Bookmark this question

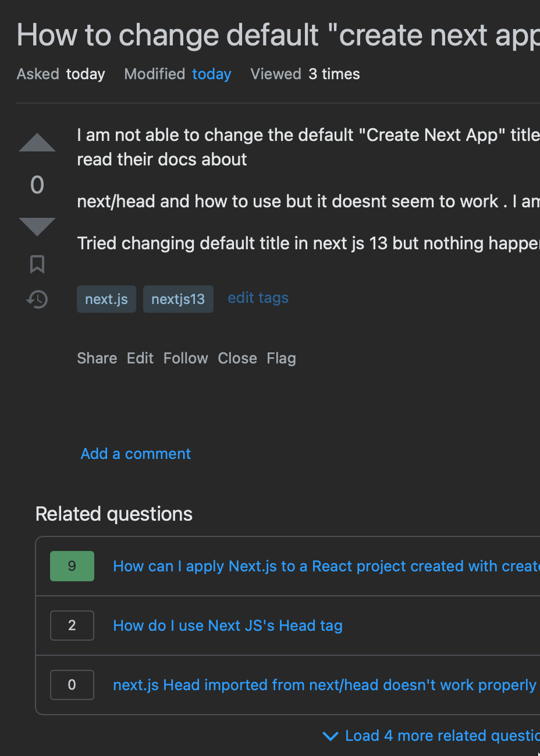(x=37, y=264)
